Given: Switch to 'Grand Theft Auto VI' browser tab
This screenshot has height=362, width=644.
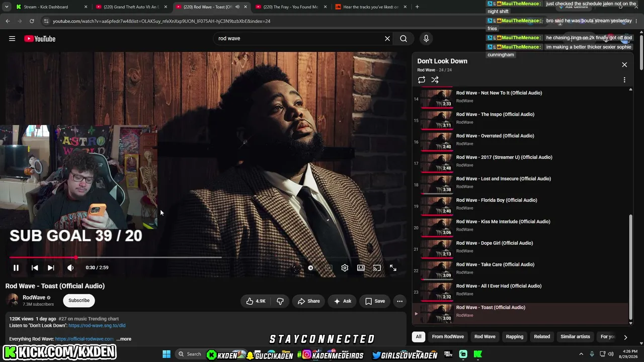Looking at the screenshot, I should coord(131,7).
